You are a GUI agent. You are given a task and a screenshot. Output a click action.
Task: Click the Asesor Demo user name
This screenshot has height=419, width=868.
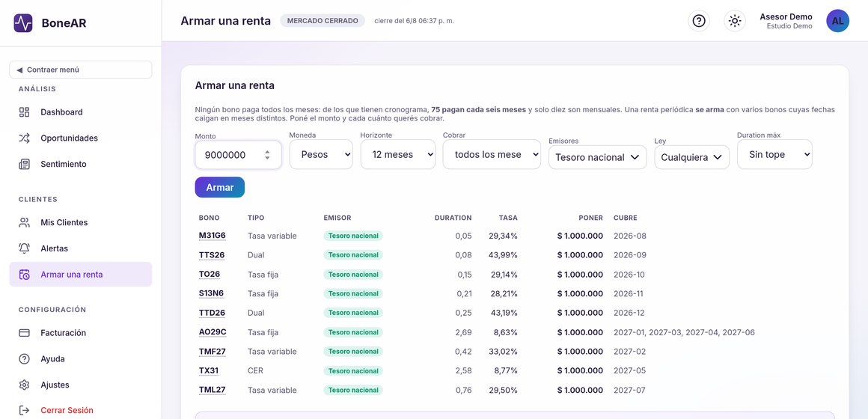coord(786,16)
